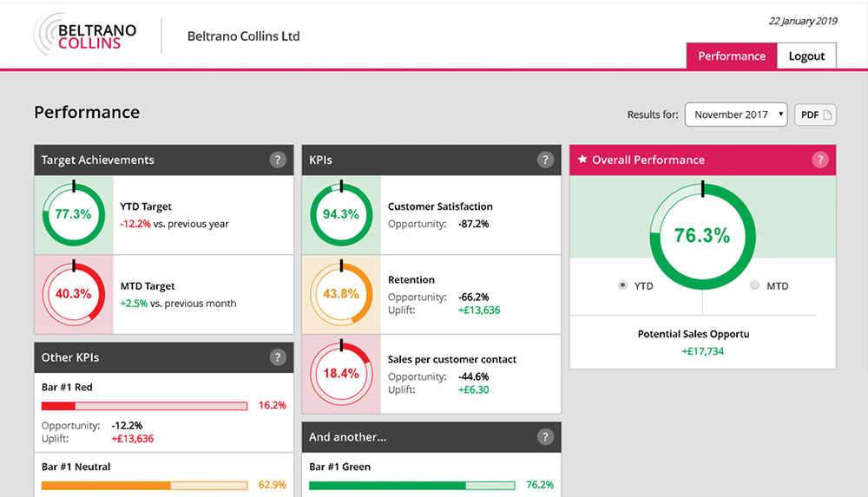Click the 76.3% Overall Performance gauge
The height and width of the screenshot is (497, 868).
tap(702, 236)
